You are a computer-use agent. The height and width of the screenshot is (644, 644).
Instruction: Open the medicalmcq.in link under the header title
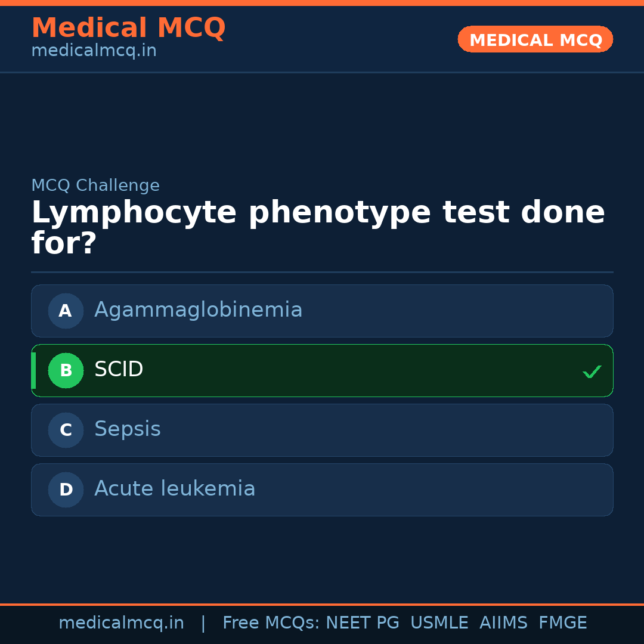[94, 51]
